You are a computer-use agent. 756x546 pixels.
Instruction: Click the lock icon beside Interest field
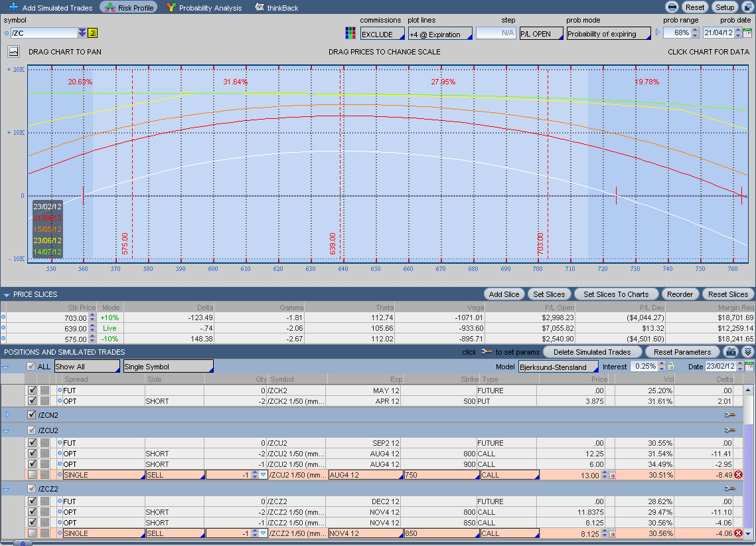(670, 367)
